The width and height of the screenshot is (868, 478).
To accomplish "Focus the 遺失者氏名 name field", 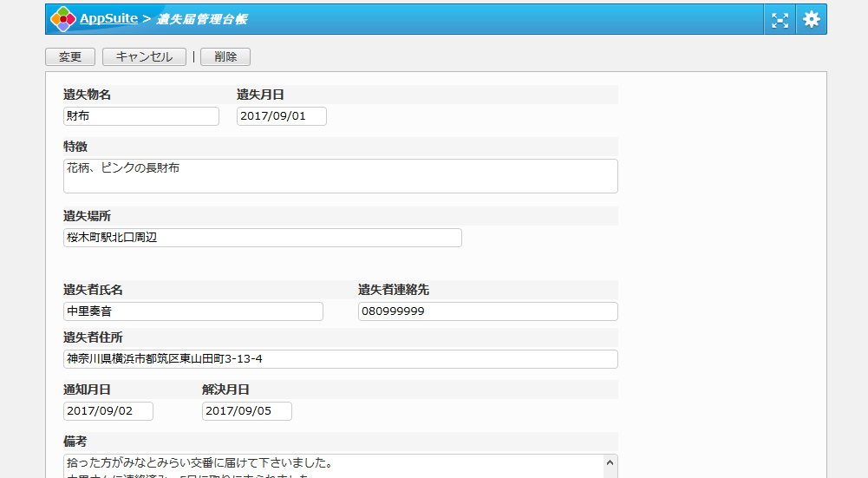I will pyautogui.click(x=193, y=311).
